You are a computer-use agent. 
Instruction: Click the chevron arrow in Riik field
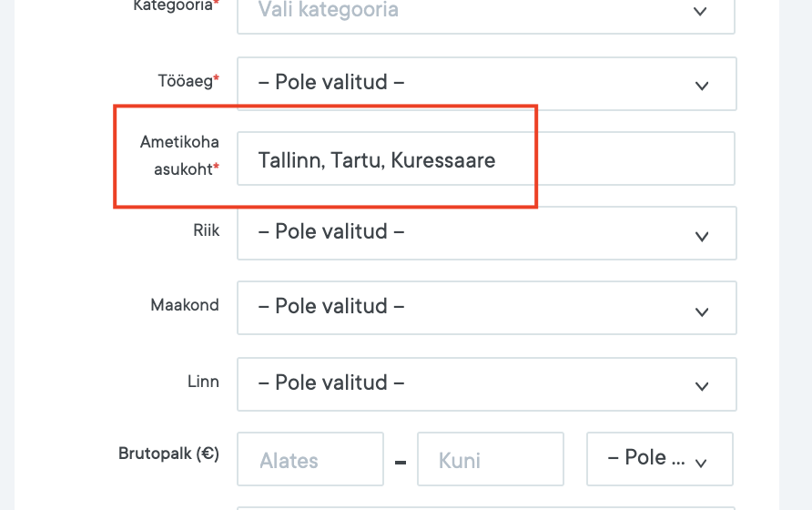(x=701, y=236)
